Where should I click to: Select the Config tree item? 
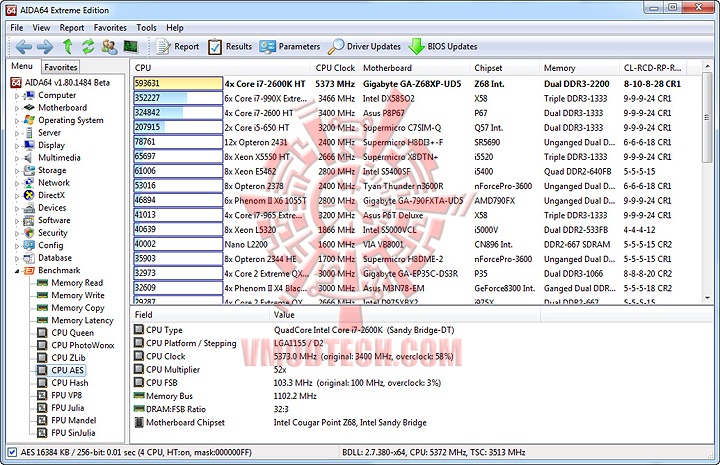click(x=51, y=245)
